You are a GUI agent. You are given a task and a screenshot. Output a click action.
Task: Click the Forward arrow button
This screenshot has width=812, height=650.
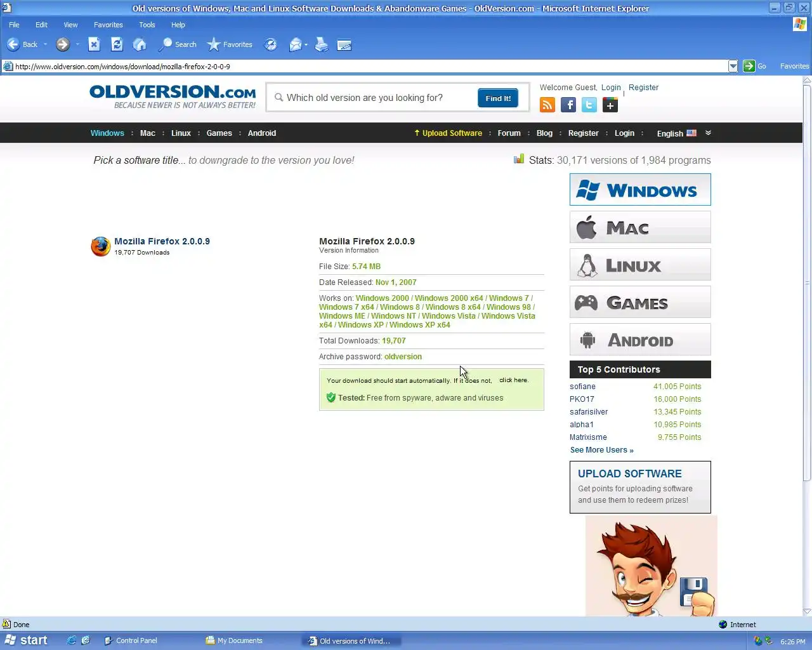coord(62,44)
